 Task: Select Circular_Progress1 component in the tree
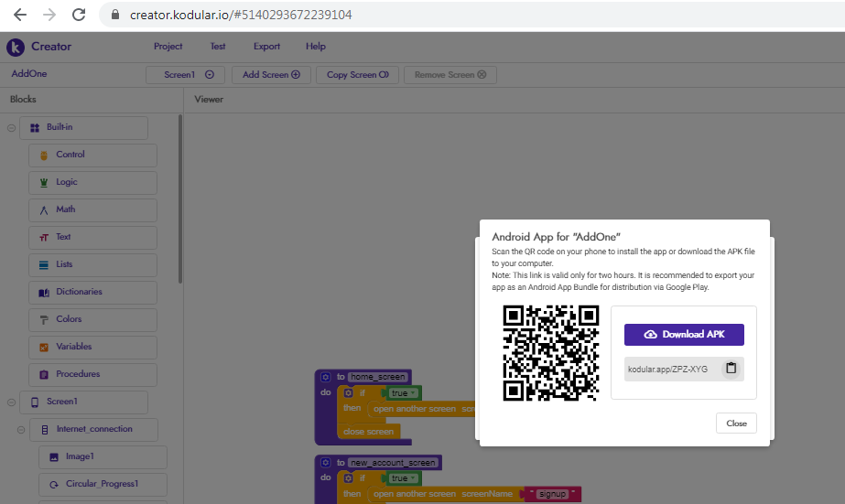[x=103, y=485]
